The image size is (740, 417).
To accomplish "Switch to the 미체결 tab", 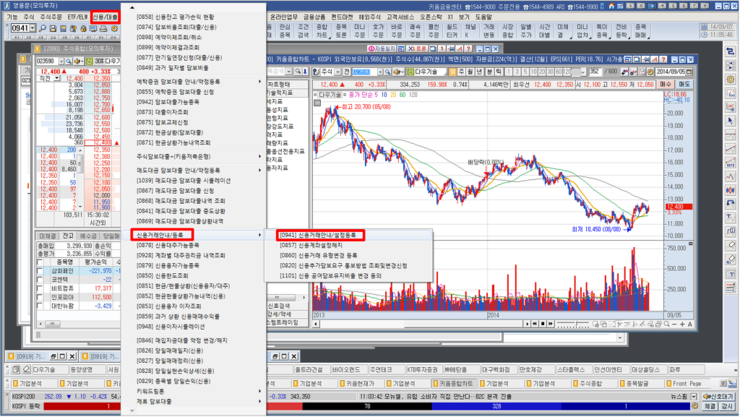I will 48,236.
